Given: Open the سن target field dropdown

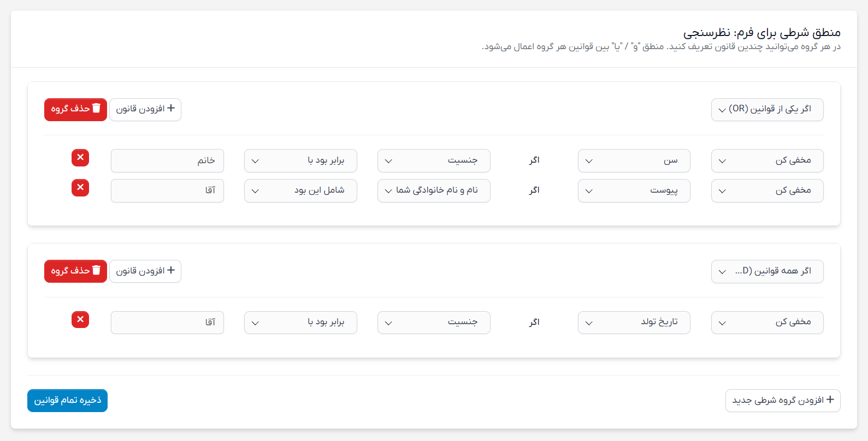Looking at the screenshot, I should (634, 161).
